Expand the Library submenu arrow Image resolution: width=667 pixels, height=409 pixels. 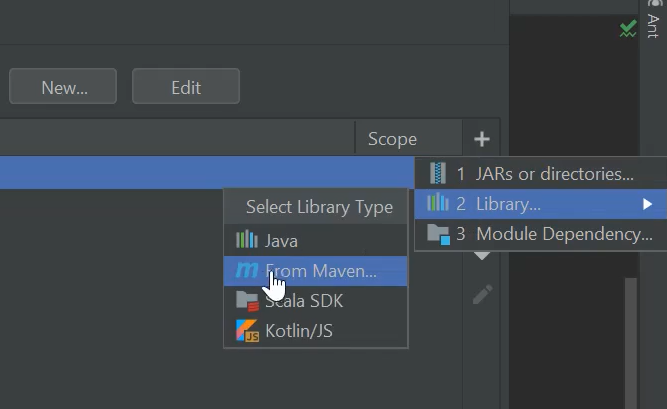648,204
